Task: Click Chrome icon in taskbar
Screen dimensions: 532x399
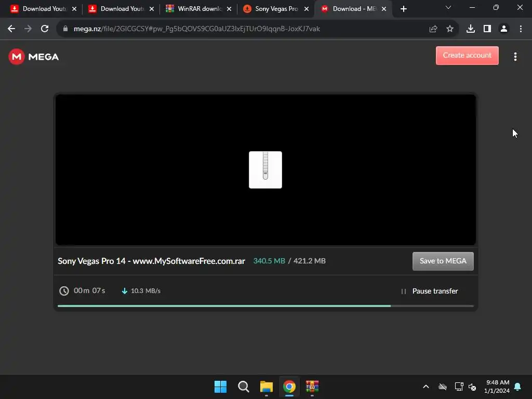Action: point(289,387)
